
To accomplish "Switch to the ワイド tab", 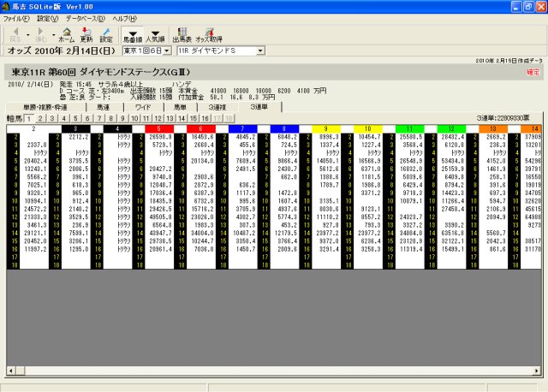I will coord(143,107).
